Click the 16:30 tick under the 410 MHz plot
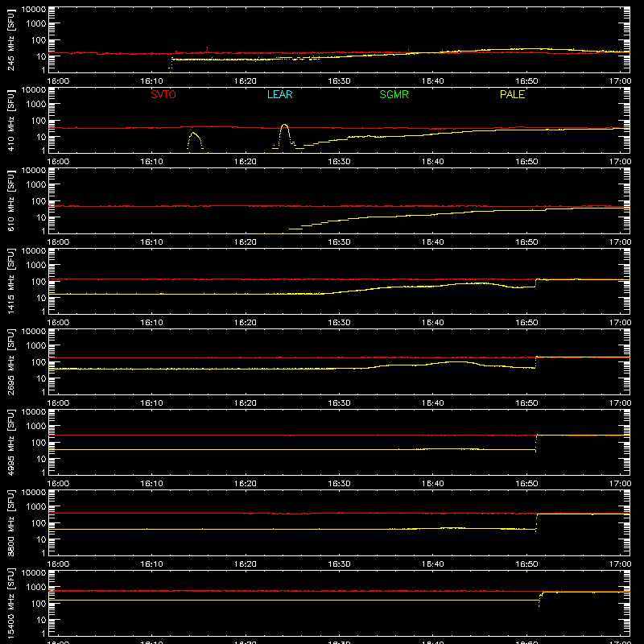 coord(339,162)
